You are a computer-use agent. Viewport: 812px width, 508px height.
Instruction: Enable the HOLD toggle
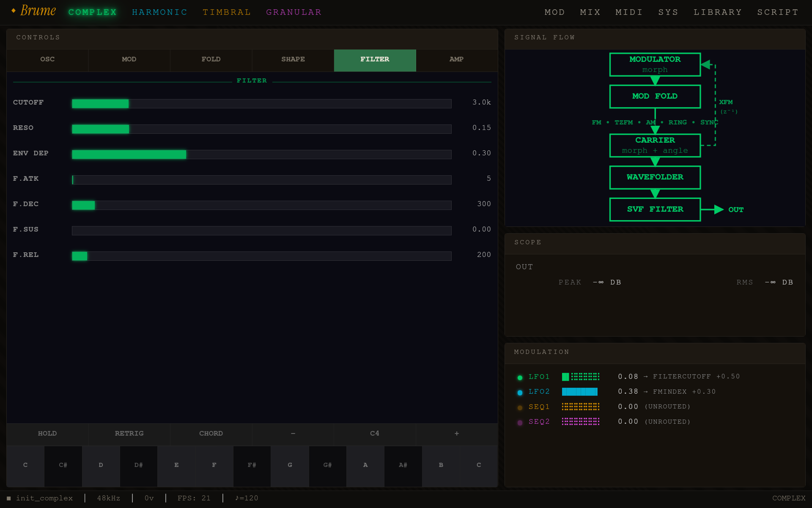[47, 433]
